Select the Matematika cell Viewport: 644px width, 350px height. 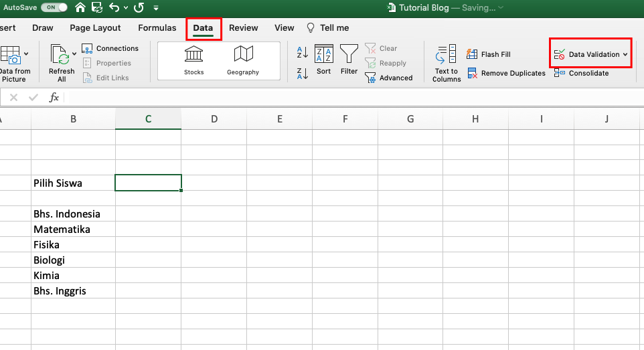tap(73, 230)
